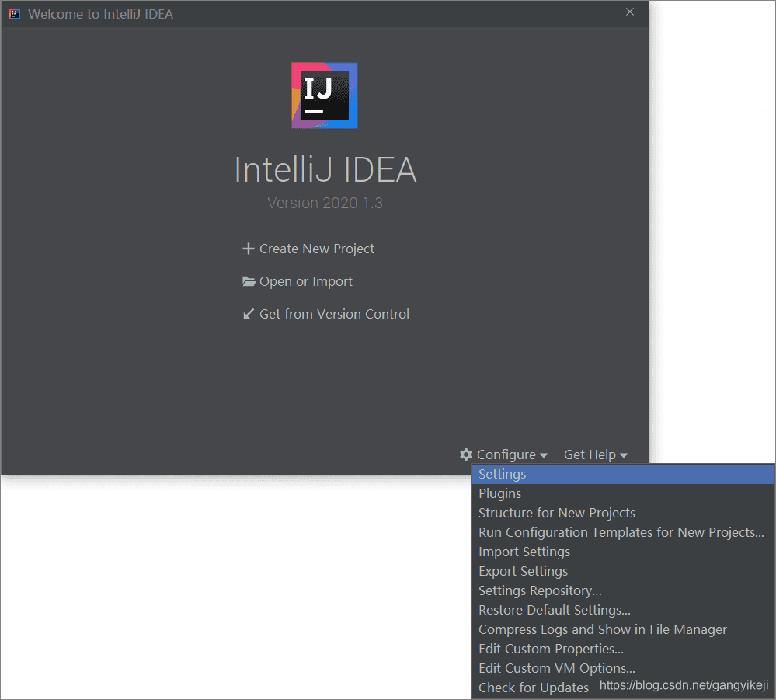The height and width of the screenshot is (700, 776).
Task: Expand the Get Help dropdown
Action: [x=596, y=454]
